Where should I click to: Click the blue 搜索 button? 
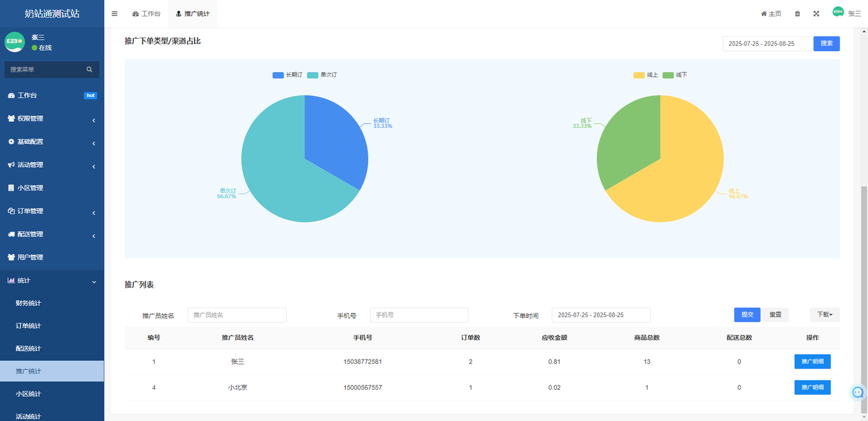pyautogui.click(x=826, y=43)
